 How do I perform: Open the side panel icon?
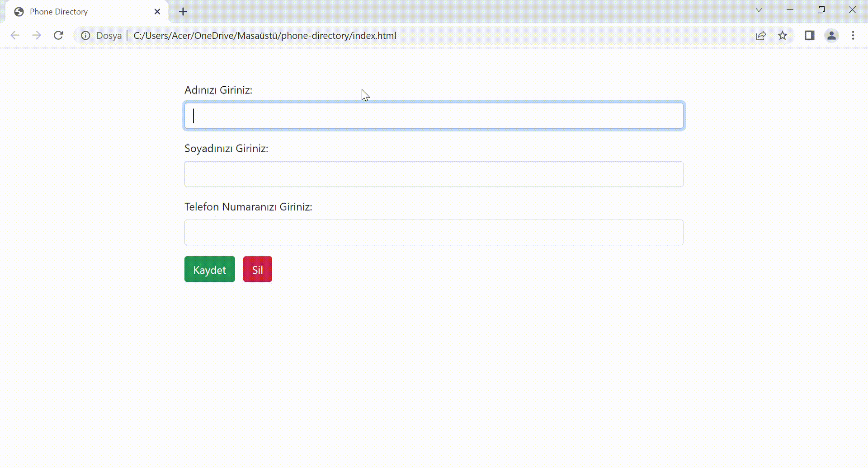810,35
